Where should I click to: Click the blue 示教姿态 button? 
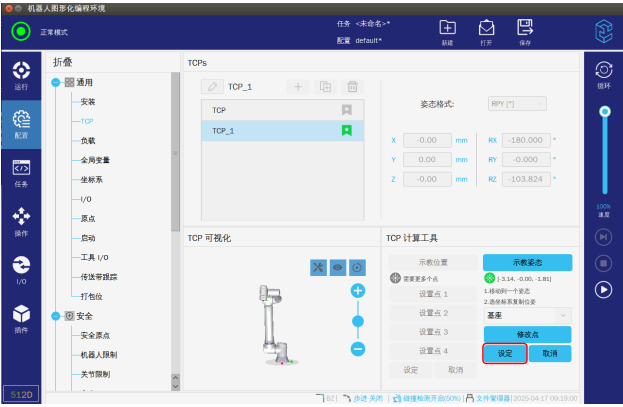pos(527,261)
